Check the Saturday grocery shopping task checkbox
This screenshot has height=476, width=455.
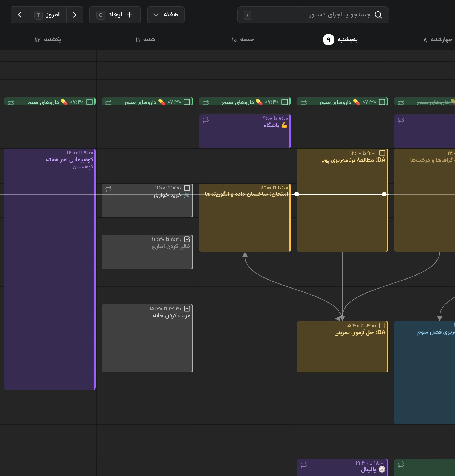(187, 188)
